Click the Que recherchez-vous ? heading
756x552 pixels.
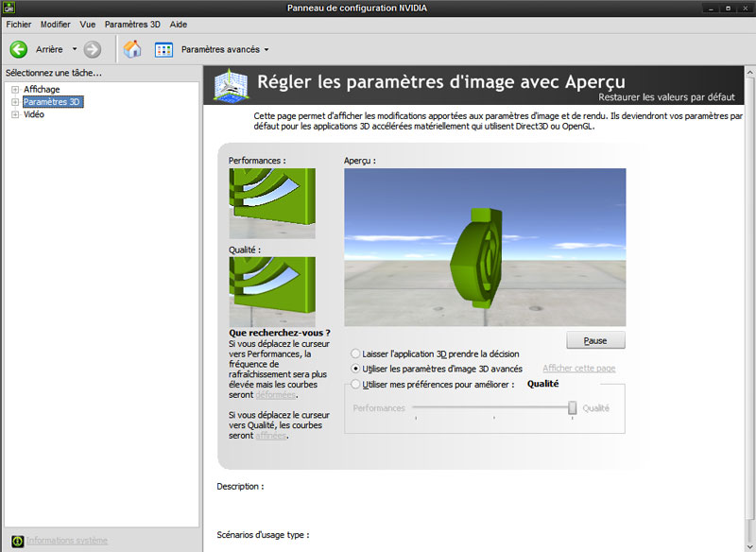(x=280, y=333)
